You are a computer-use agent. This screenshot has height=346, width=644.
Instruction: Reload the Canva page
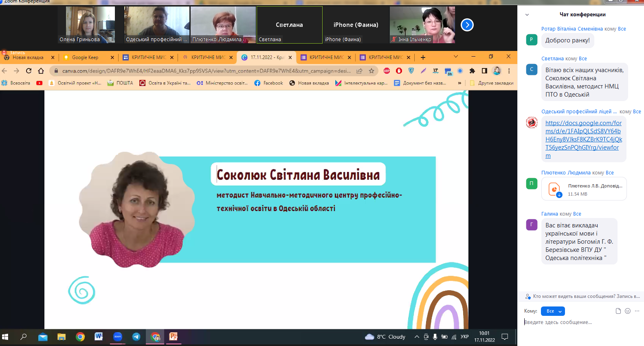(29, 71)
